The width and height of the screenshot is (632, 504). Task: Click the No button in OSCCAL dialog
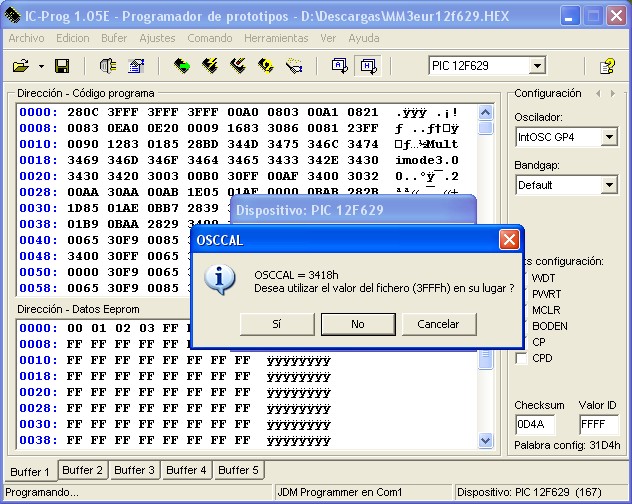357,324
